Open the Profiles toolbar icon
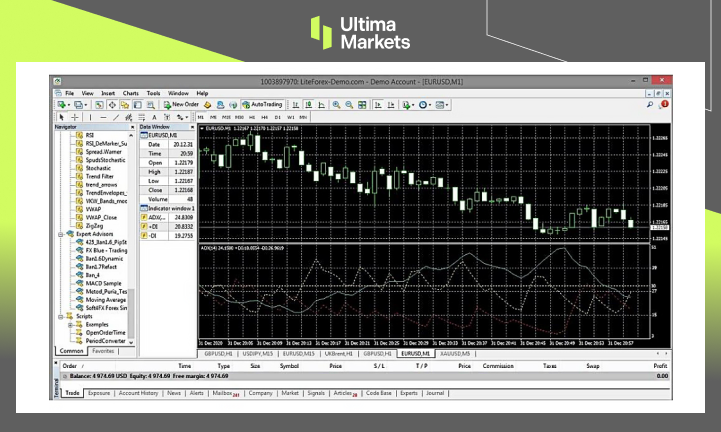The height and width of the screenshot is (432, 721). (78, 105)
